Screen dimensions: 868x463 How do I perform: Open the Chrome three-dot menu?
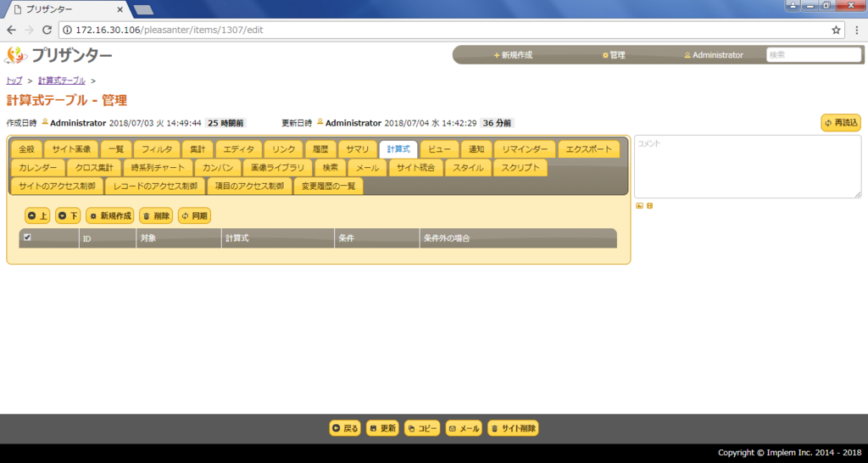click(856, 30)
